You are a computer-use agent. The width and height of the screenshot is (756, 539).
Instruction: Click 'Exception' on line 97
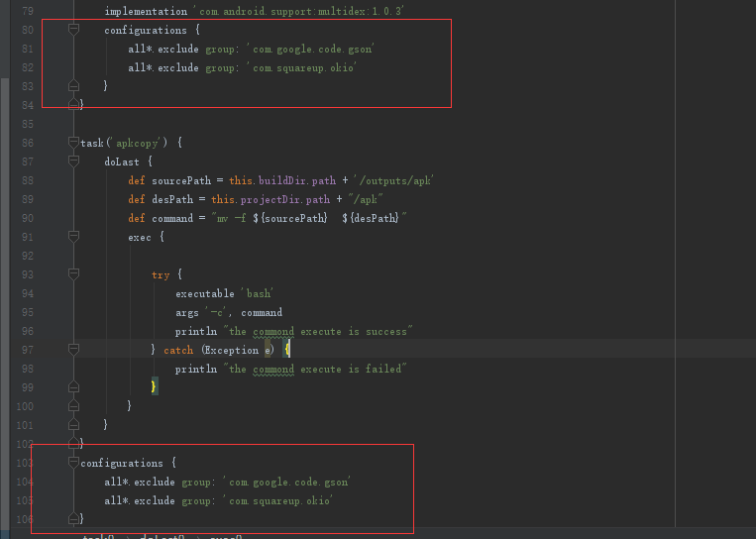pyautogui.click(x=232, y=350)
